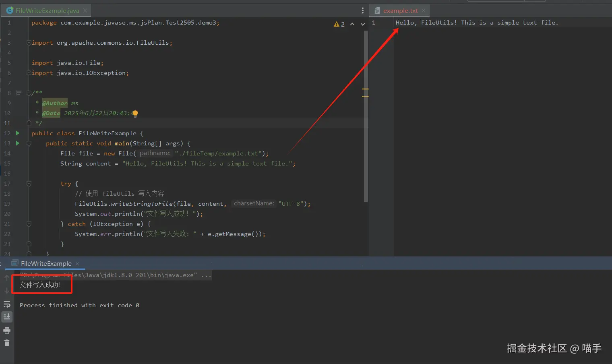
Task: Close the FileWriteExample run tab
Action: tap(77, 263)
